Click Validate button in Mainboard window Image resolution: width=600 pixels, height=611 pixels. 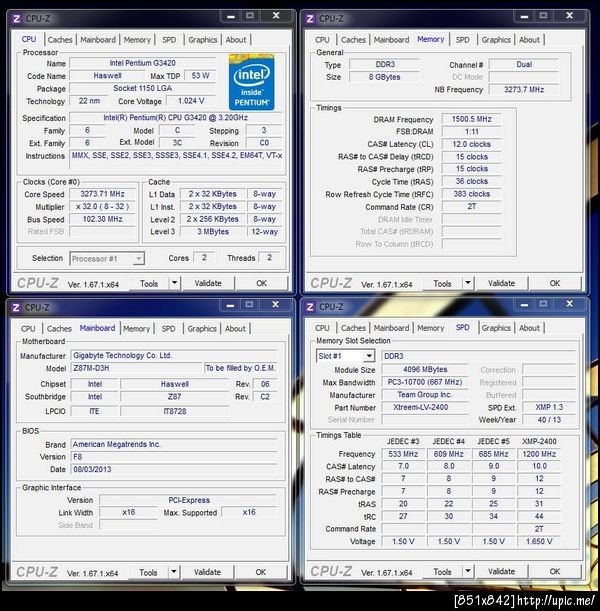click(x=207, y=572)
